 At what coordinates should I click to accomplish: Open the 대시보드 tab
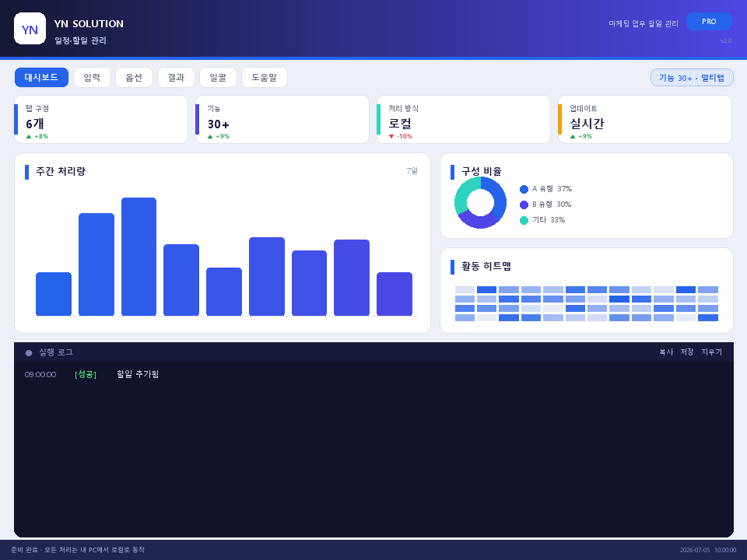point(41,77)
